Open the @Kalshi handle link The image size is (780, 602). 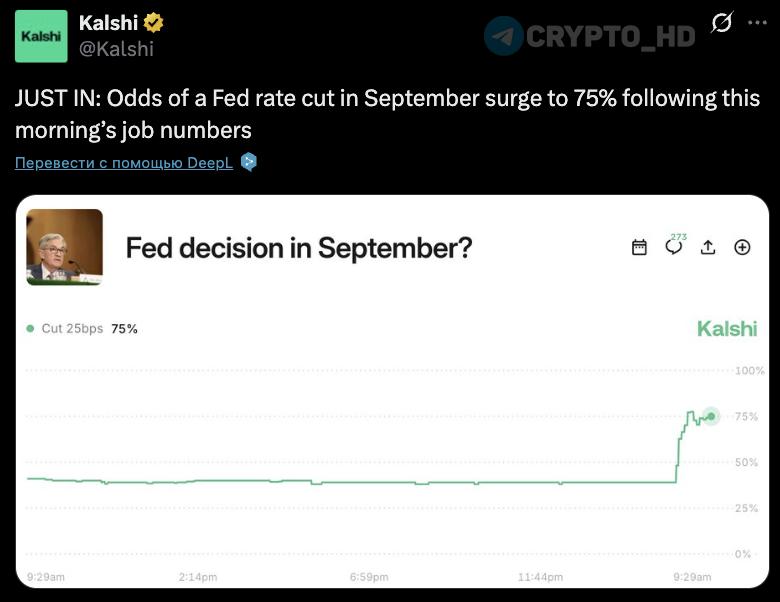[x=116, y=49]
